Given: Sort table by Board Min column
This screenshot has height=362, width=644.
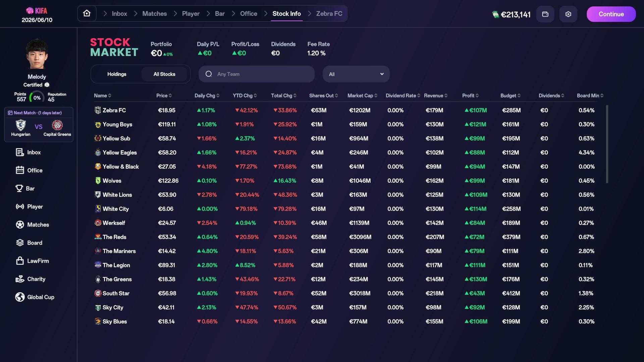Looking at the screenshot, I should (590, 96).
